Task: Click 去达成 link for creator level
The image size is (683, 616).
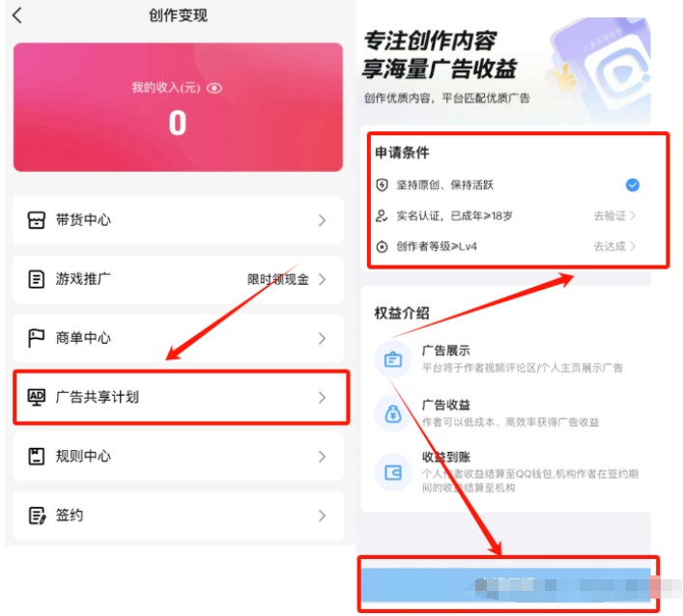Action: click(x=614, y=246)
